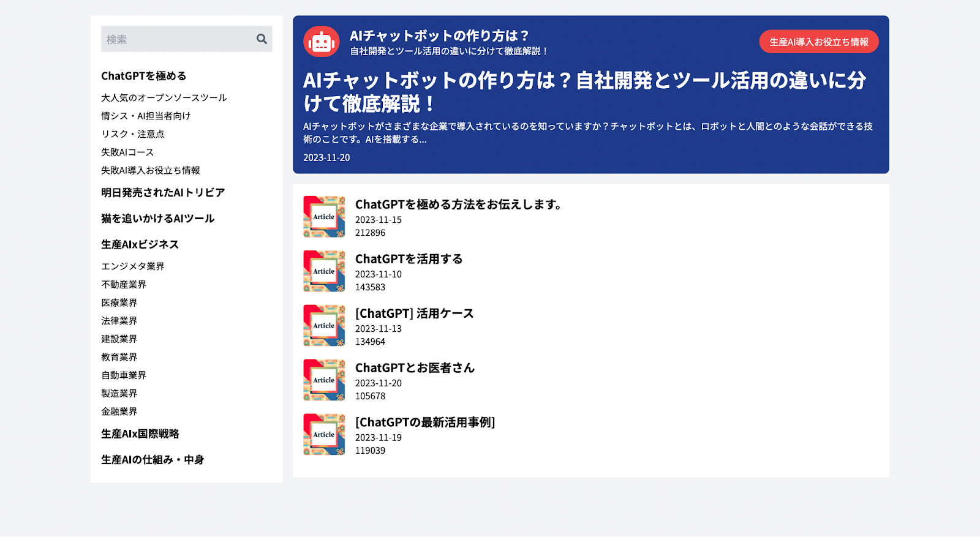Open 情シス・AI担当者向け sidebar link
This screenshot has height=537, width=980.
(x=146, y=116)
